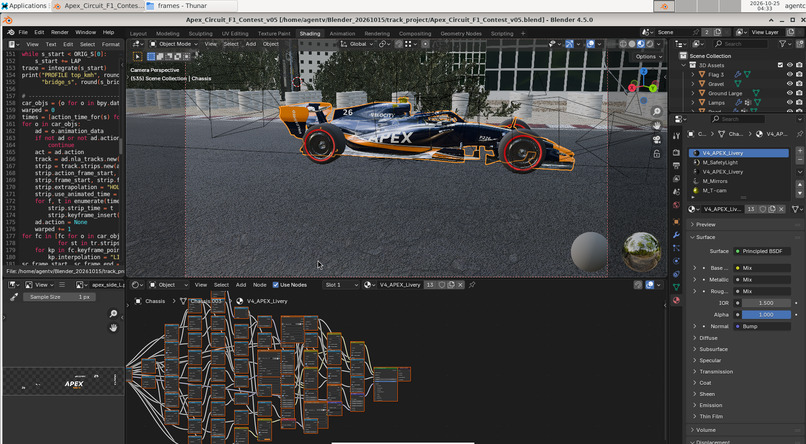Switch to the Compositing workspace tab
806x444 pixels.
pos(415,33)
